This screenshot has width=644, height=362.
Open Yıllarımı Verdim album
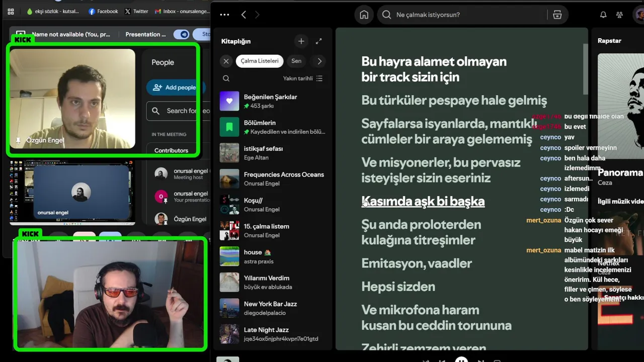tap(273, 283)
